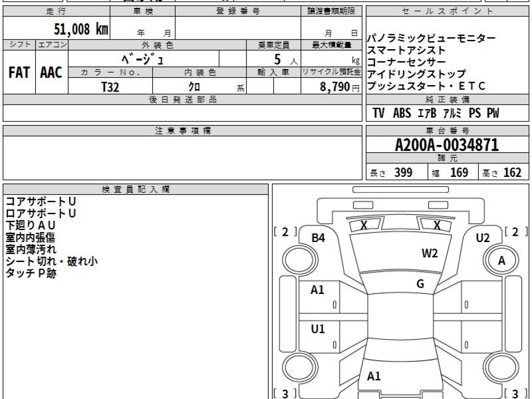This screenshot has height=399, width=532.
Task: Select the 検査員記入欄 header
Action: point(136,189)
